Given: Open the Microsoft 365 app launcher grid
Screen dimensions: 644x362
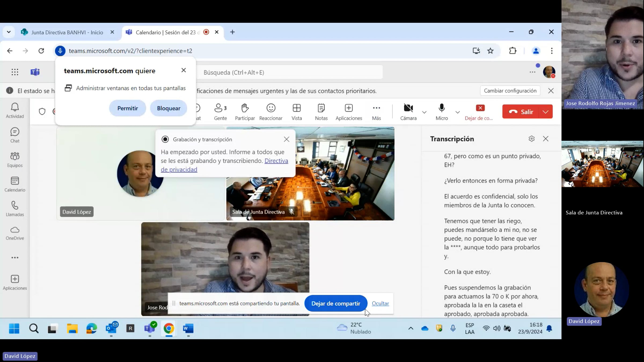Looking at the screenshot, I should (15, 72).
